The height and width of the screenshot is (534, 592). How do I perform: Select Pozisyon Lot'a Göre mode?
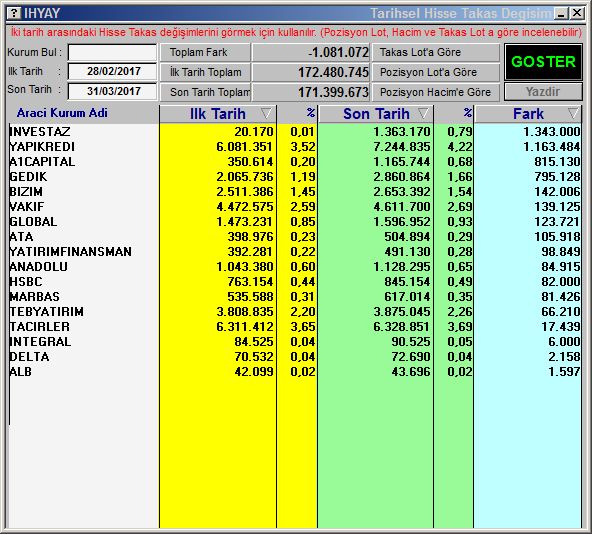(436, 72)
